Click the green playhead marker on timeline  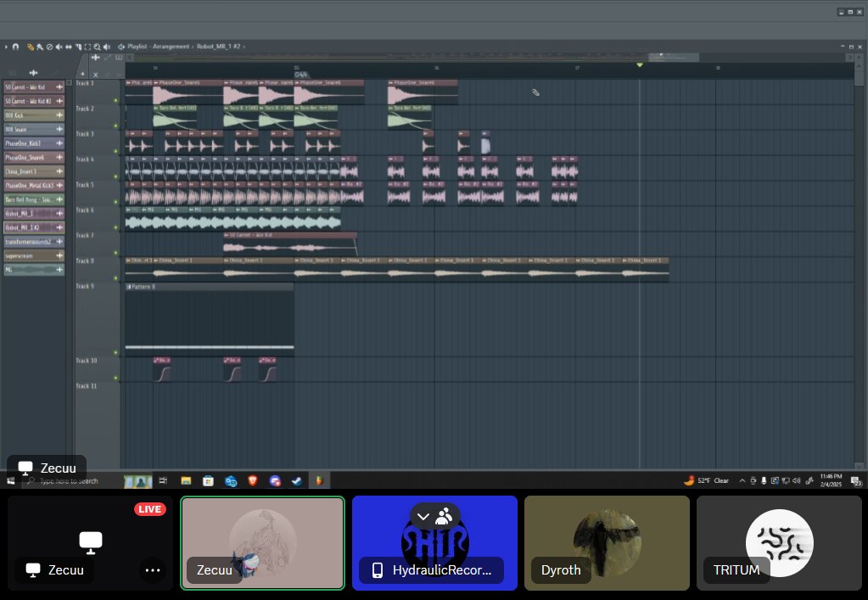(640, 65)
